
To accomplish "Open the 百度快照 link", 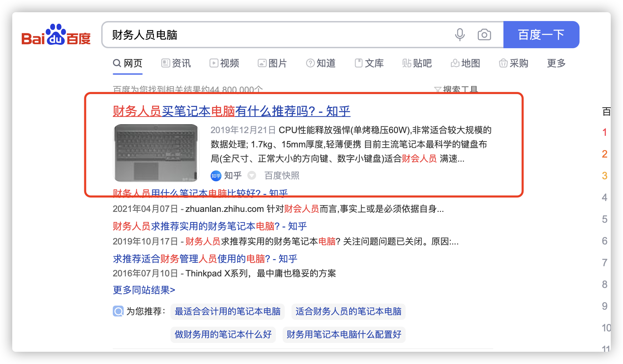I will [282, 176].
